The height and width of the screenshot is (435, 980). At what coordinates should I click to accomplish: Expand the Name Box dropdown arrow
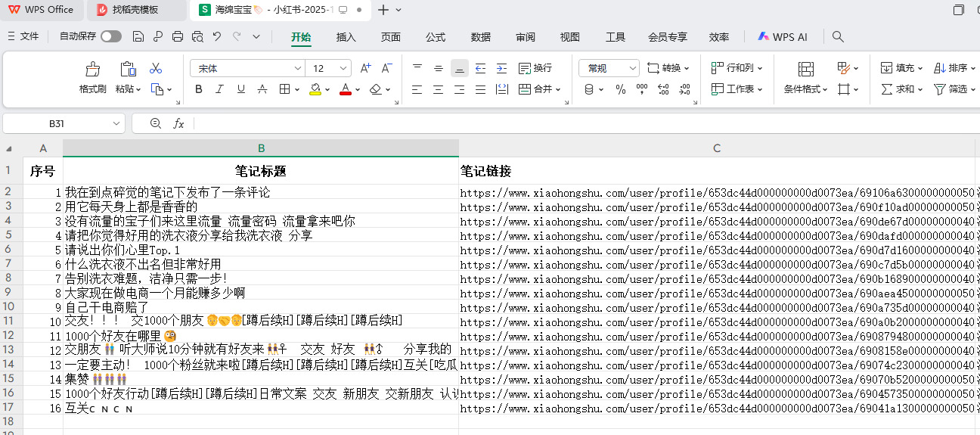click(x=116, y=123)
